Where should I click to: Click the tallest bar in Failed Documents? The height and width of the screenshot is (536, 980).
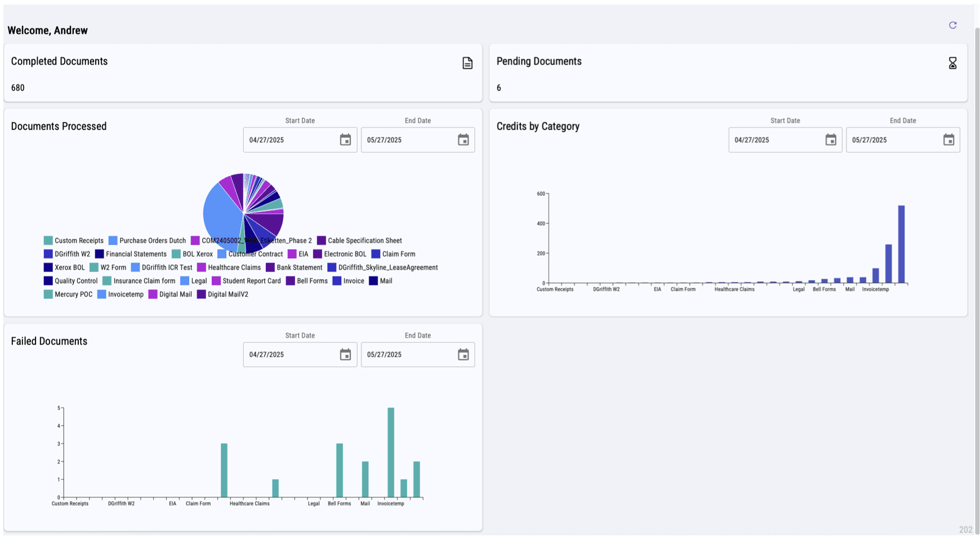click(391, 453)
